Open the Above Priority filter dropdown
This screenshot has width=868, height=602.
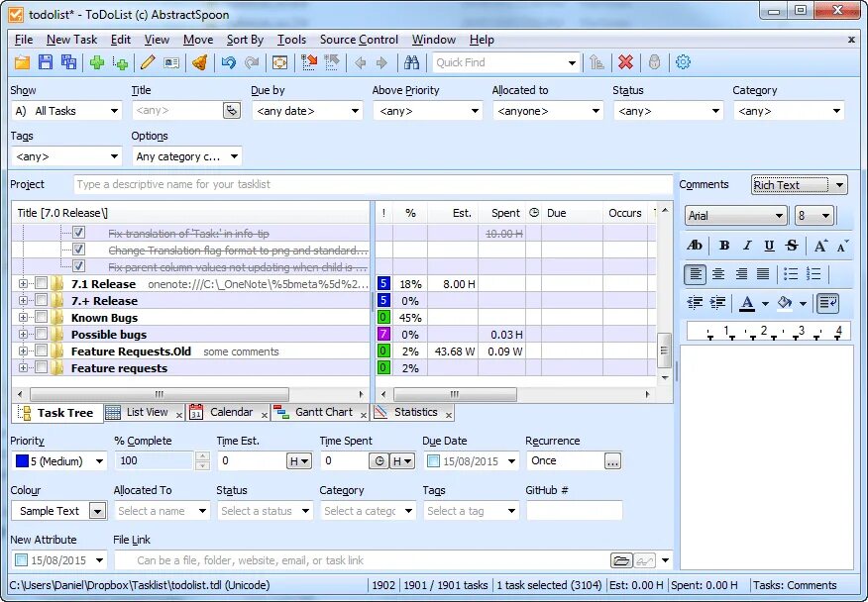click(x=475, y=111)
